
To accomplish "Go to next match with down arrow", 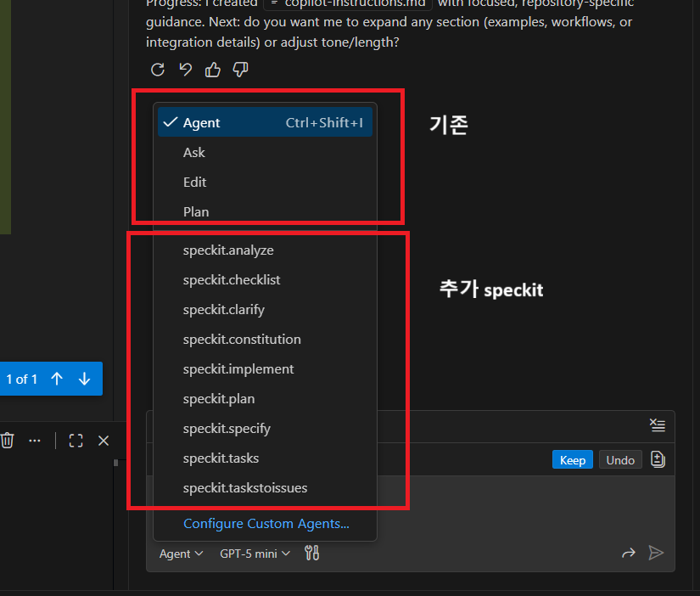I will click(84, 379).
